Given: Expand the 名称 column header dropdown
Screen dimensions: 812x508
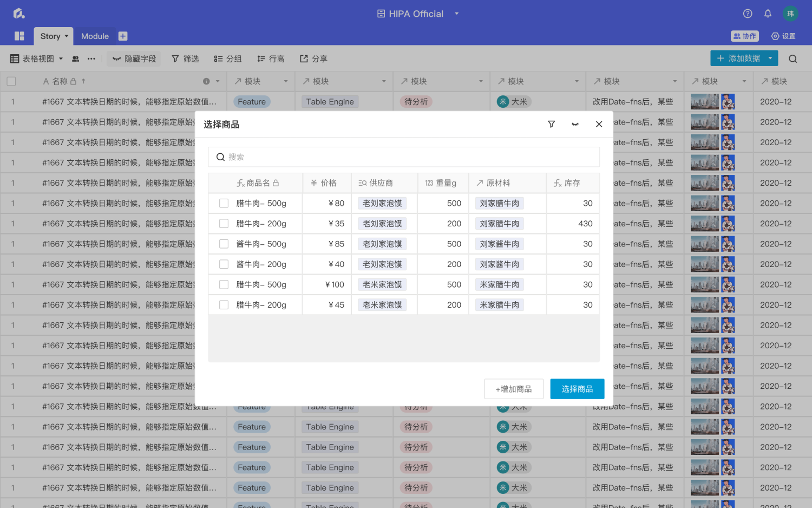Looking at the screenshot, I should (218, 81).
